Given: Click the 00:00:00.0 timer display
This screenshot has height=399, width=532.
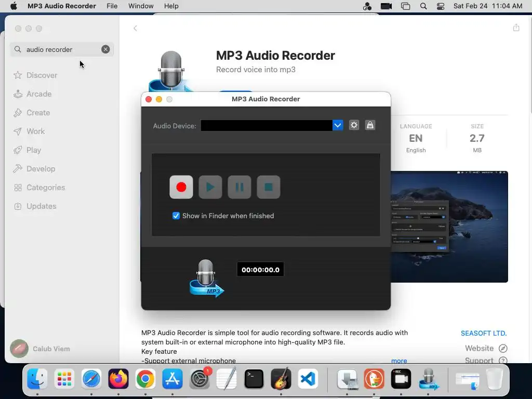Looking at the screenshot, I should point(260,270).
